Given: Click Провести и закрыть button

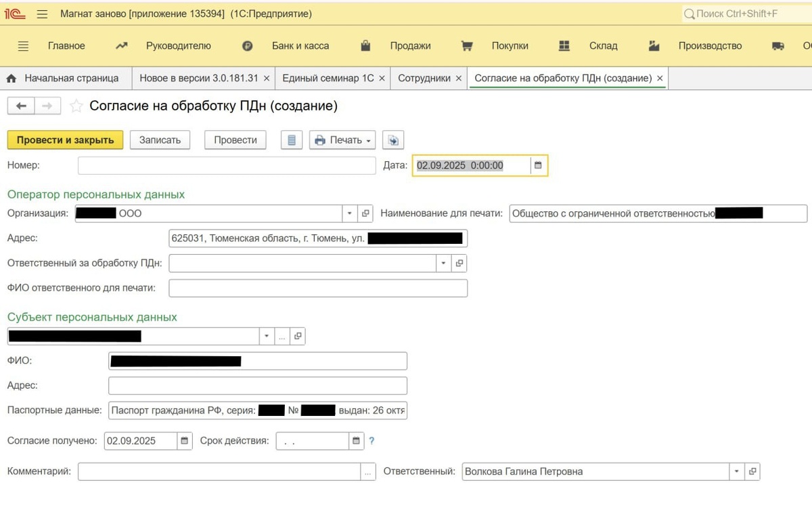Looking at the screenshot, I should pyautogui.click(x=66, y=140).
